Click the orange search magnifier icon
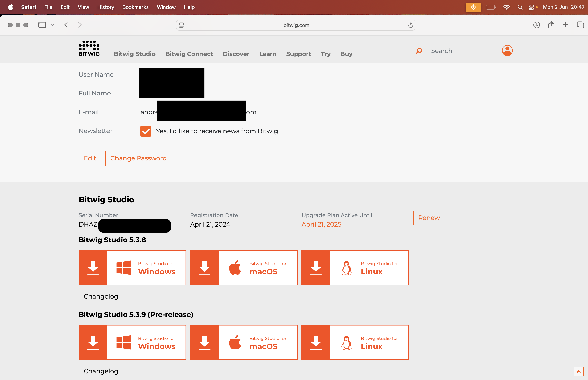The image size is (588, 380). 419,51
